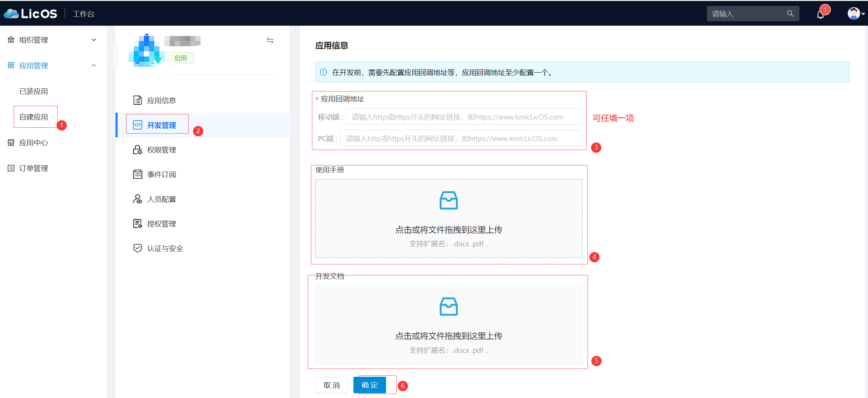Focus the PC端 callback URL field
The height and width of the screenshot is (398, 868).
[x=461, y=138]
